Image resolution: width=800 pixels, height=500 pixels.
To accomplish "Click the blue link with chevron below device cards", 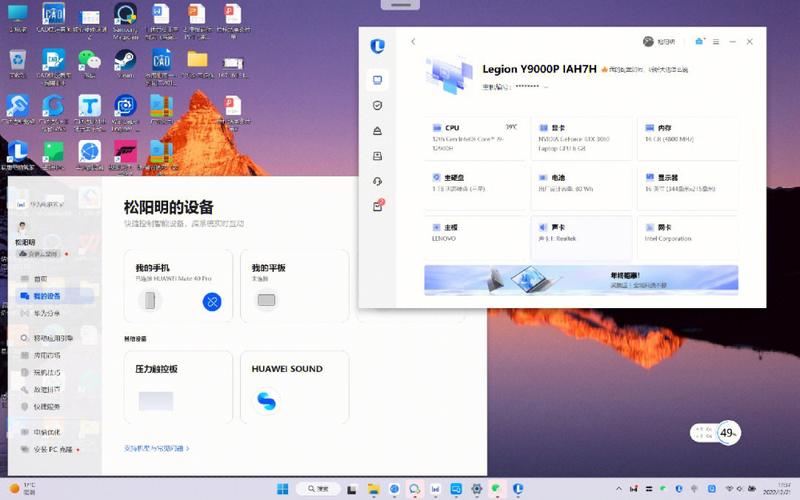I will click(157, 448).
